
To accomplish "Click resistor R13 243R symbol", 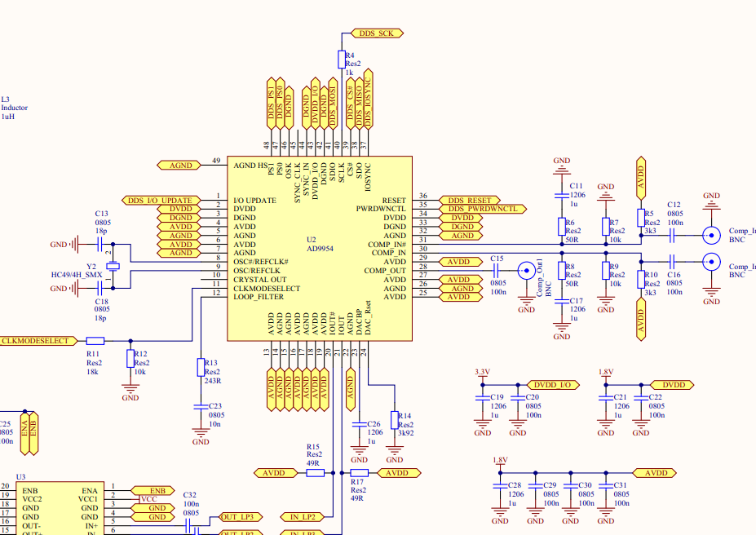I will coord(201,367).
